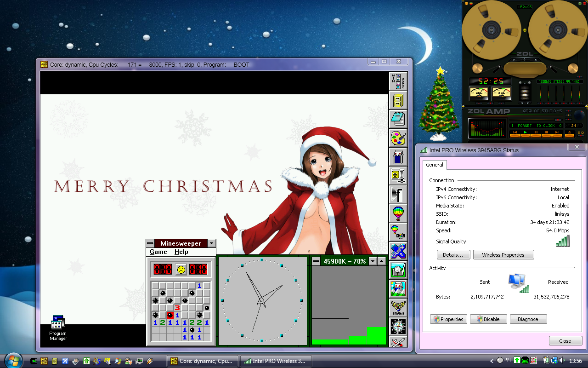The width and height of the screenshot is (588, 368).
Task: Click the memory meter maximize up arrow
Action: click(382, 261)
